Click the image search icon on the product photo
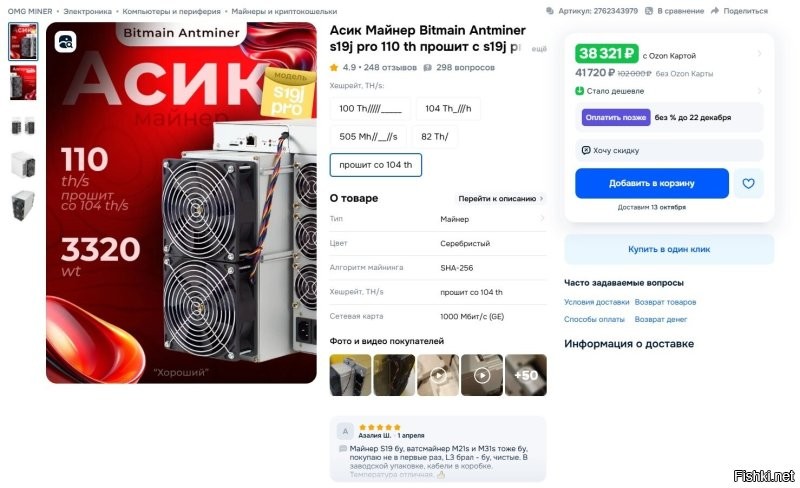The image size is (800, 488). pyautogui.click(x=66, y=42)
